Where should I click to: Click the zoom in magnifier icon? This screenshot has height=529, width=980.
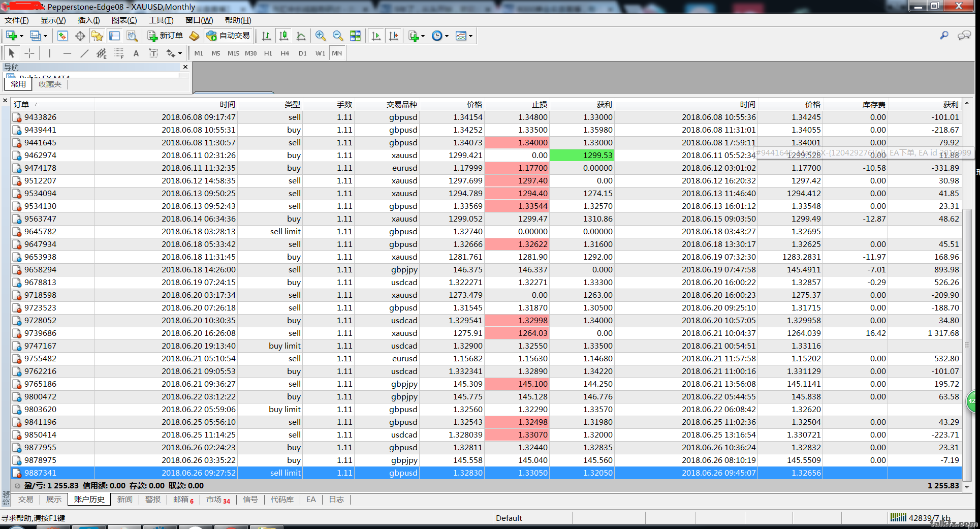coord(321,36)
